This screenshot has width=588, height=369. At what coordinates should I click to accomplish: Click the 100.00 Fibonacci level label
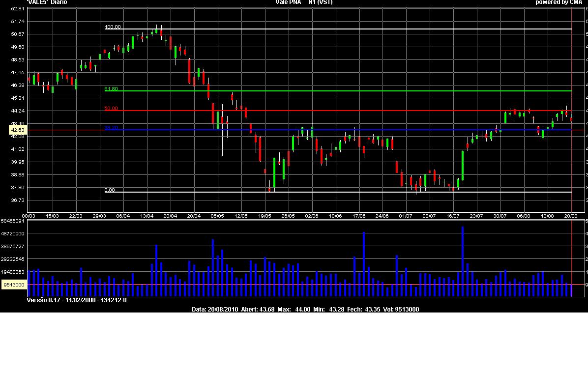pos(113,27)
